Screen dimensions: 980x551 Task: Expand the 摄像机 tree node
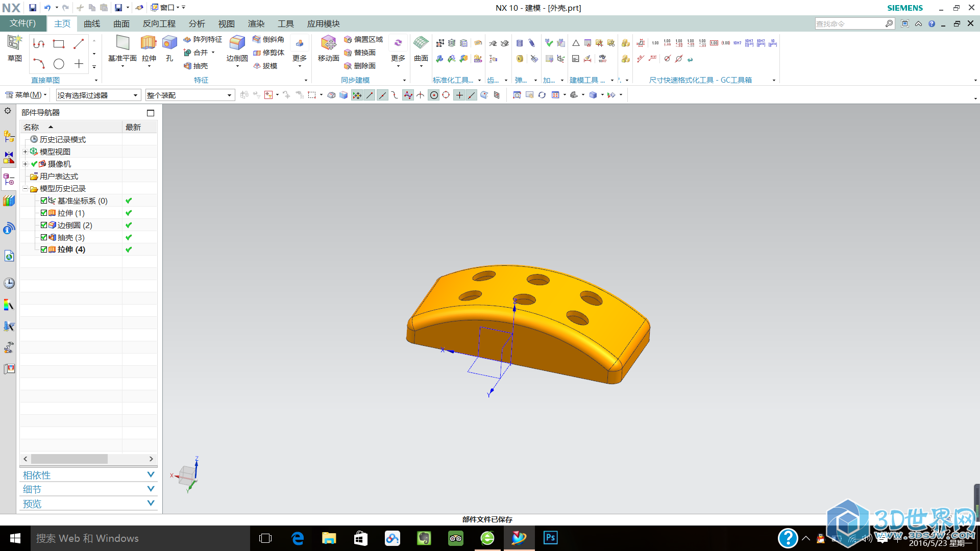pyautogui.click(x=25, y=164)
